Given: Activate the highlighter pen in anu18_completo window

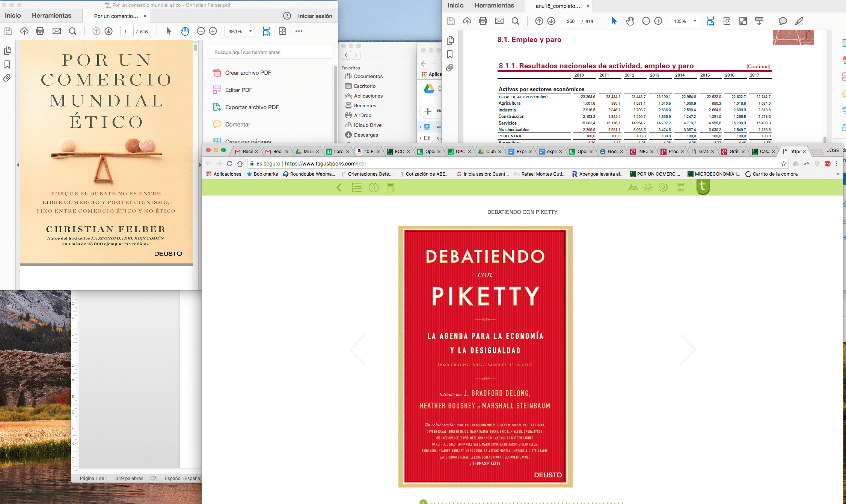Looking at the screenshot, I should pos(799,21).
